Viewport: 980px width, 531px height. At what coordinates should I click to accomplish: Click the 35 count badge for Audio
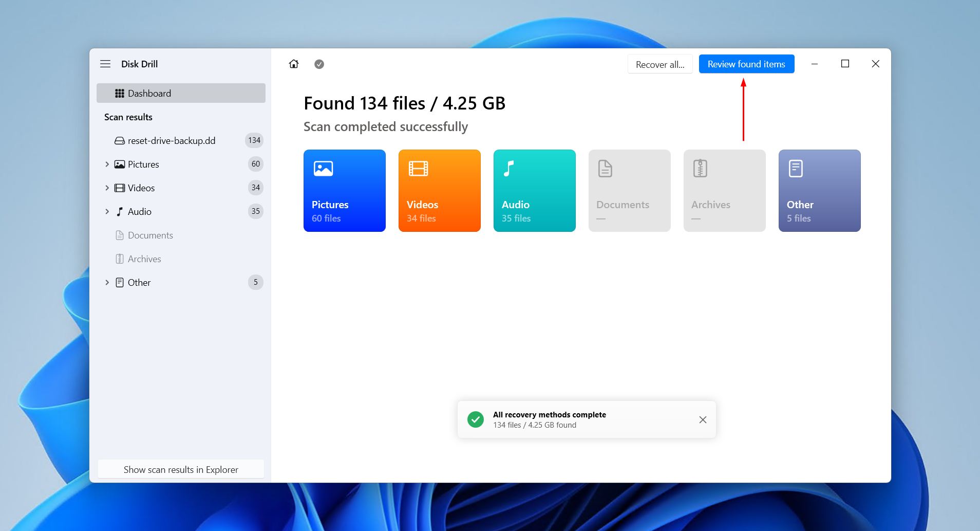click(x=256, y=211)
